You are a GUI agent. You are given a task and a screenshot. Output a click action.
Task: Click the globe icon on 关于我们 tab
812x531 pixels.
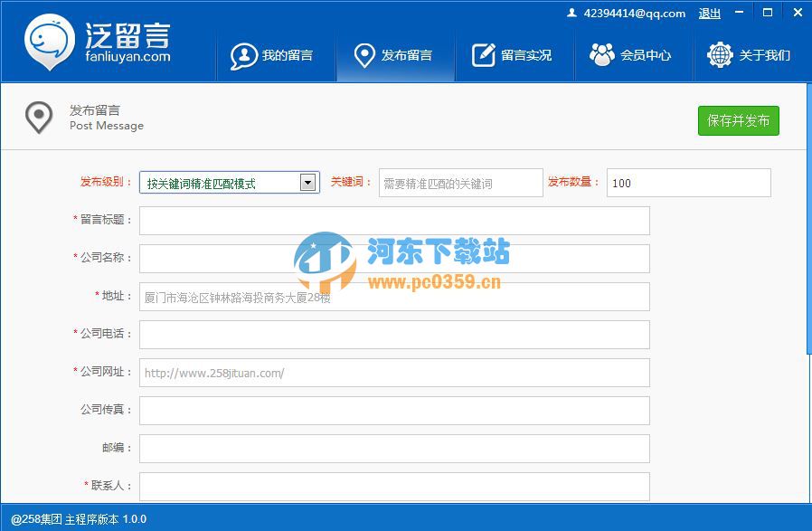[x=719, y=54]
